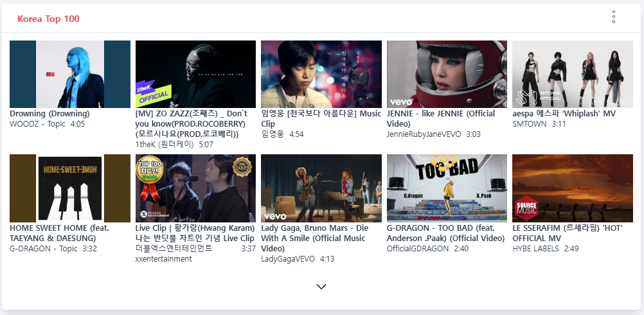
Task: Open the ZO ZAZZ Don't you know thumbnail
Action: (195, 74)
